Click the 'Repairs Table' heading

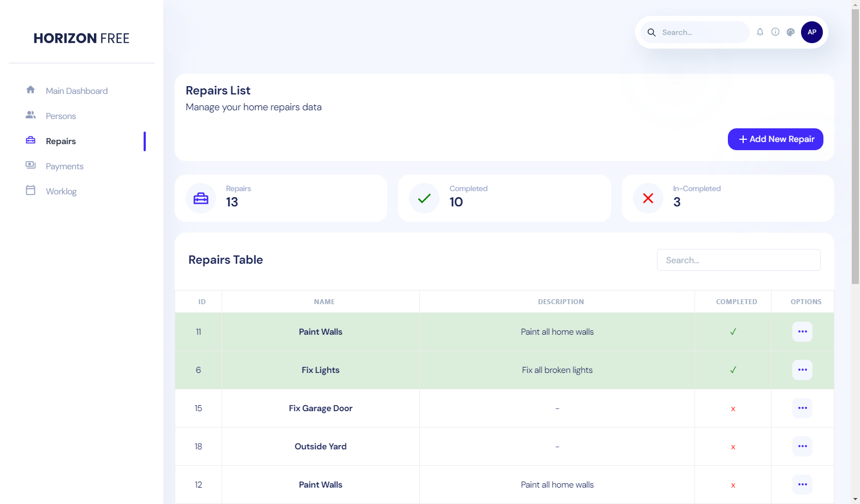click(226, 260)
